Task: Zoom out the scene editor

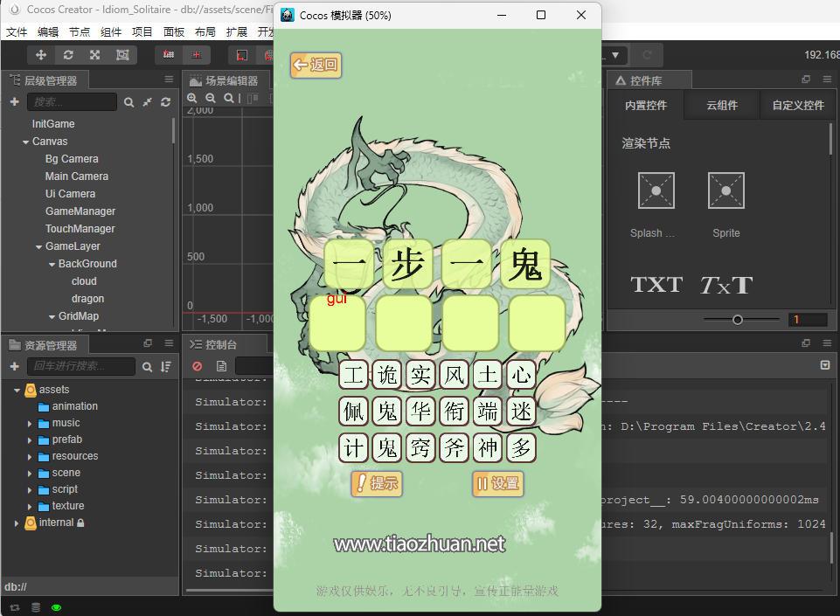Action: pos(211,98)
